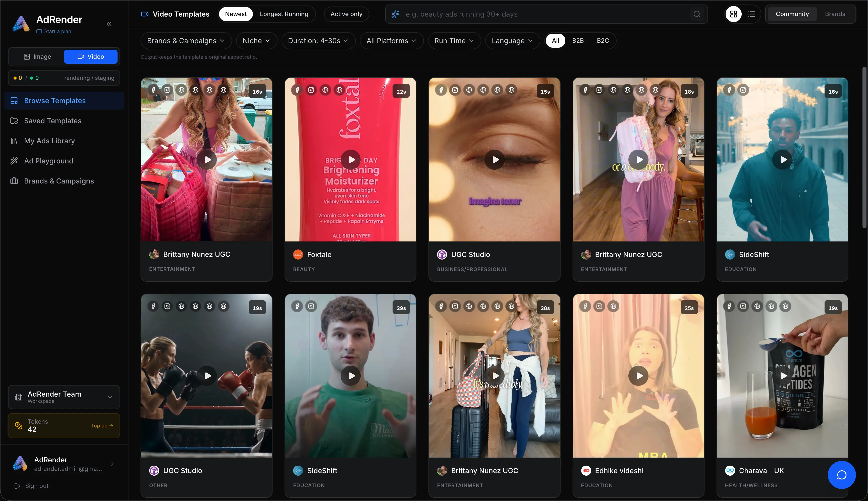Switch to Community templates
The image size is (868, 501).
pyautogui.click(x=792, y=14)
